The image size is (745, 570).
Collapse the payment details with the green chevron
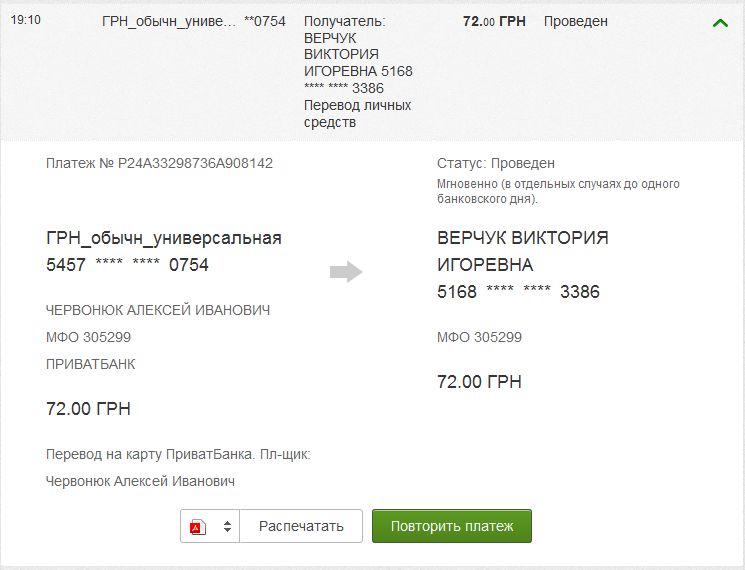[720, 23]
